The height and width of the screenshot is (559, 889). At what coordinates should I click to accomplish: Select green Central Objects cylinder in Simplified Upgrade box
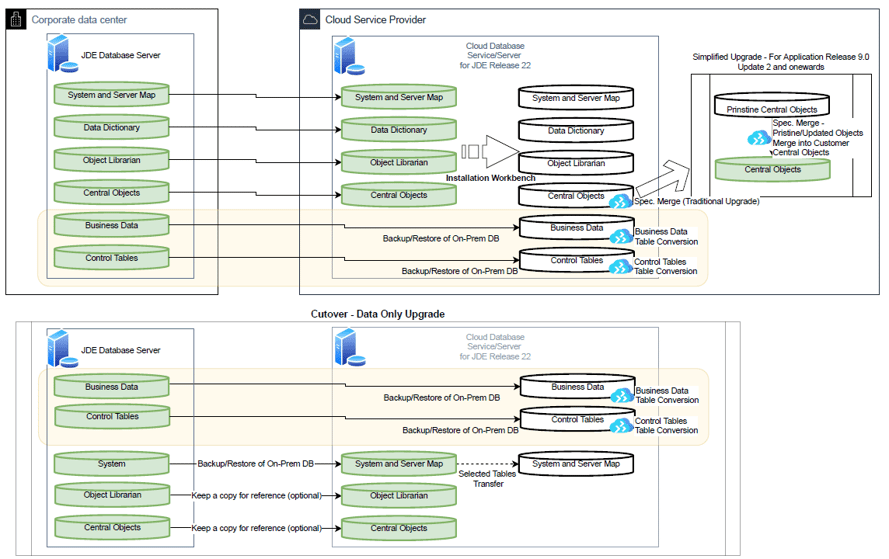tap(772, 169)
